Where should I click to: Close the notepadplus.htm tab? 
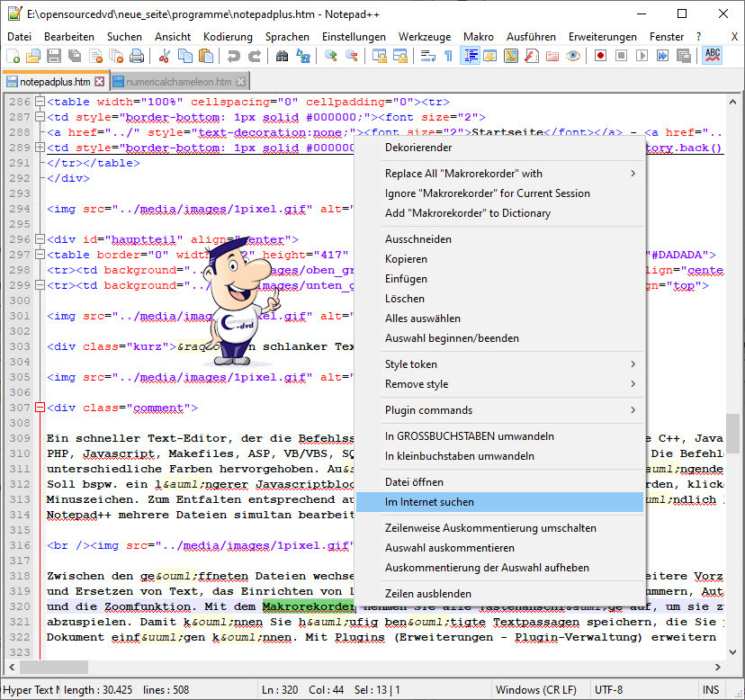pos(100,82)
